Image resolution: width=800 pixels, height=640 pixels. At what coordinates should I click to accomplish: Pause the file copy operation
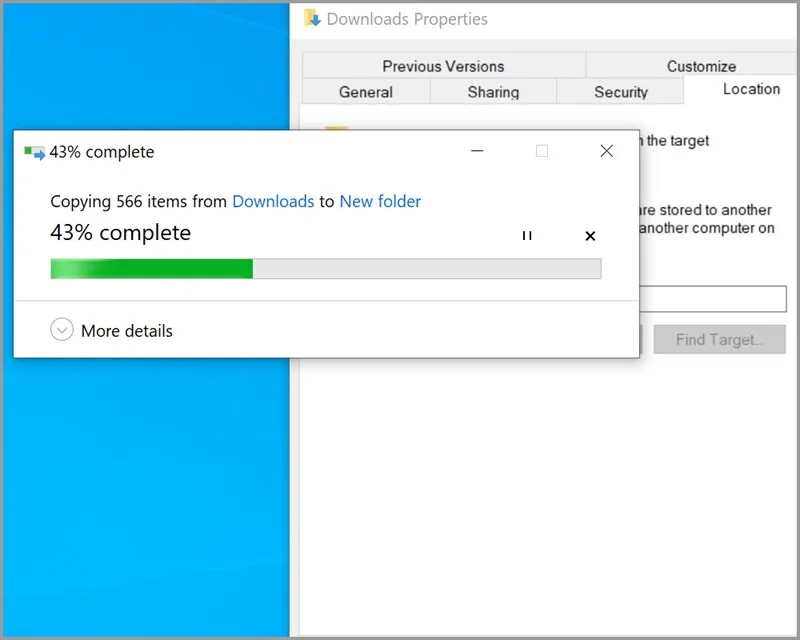(527, 236)
